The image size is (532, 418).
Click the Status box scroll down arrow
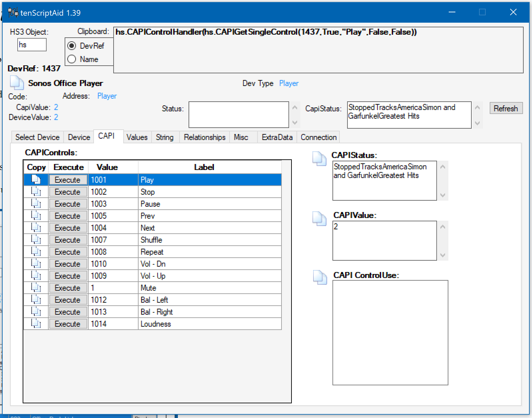[294, 122]
